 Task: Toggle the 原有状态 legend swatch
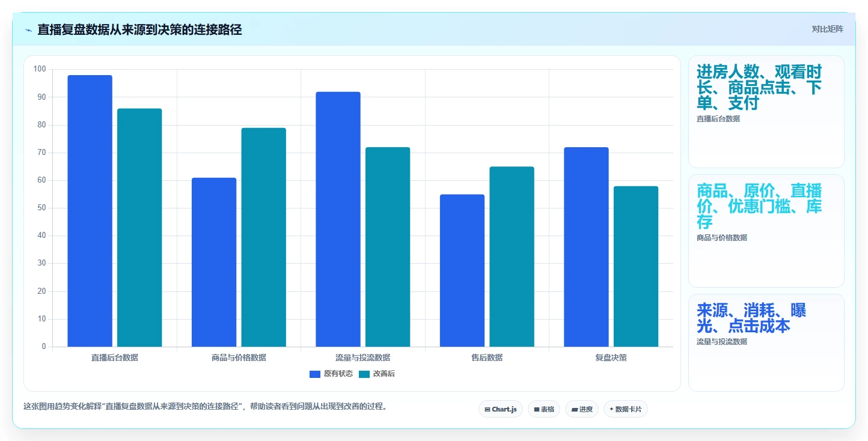pyautogui.click(x=315, y=374)
